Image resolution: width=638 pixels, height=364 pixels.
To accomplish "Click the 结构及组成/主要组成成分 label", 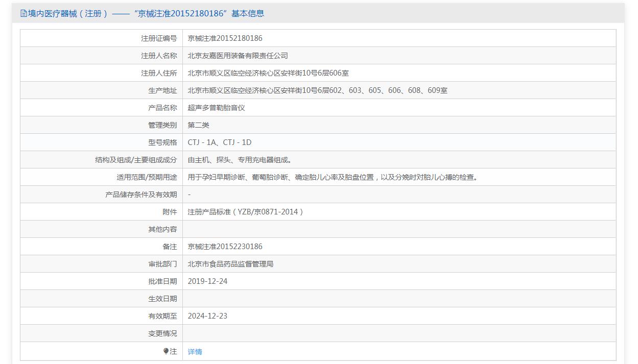I will coord(136,160).
